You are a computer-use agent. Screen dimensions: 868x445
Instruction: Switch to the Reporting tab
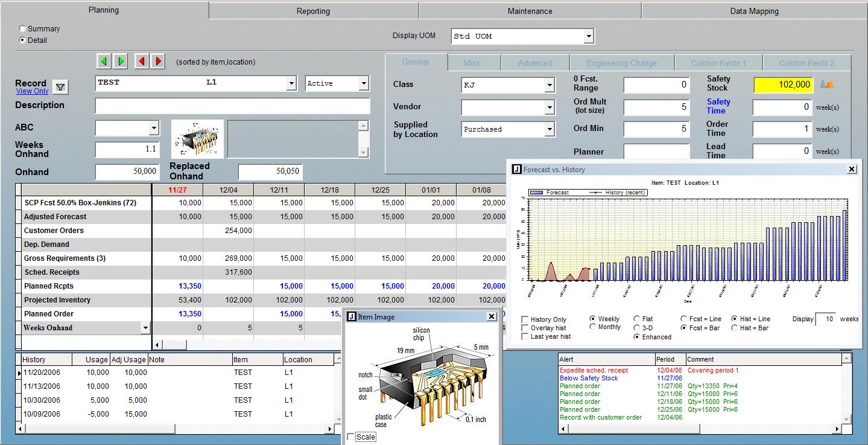[x=313, y=11]
